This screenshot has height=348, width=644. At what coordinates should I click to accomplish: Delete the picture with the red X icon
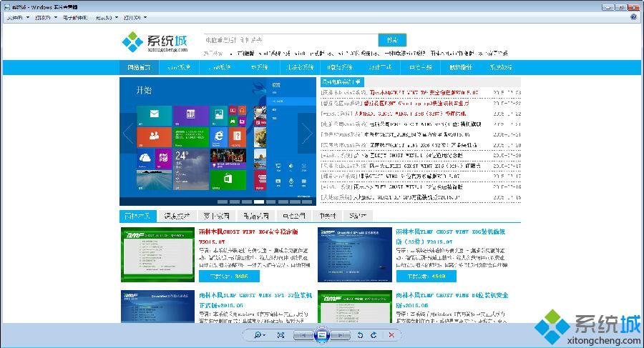pyautogui.click(x=391, y=335)
